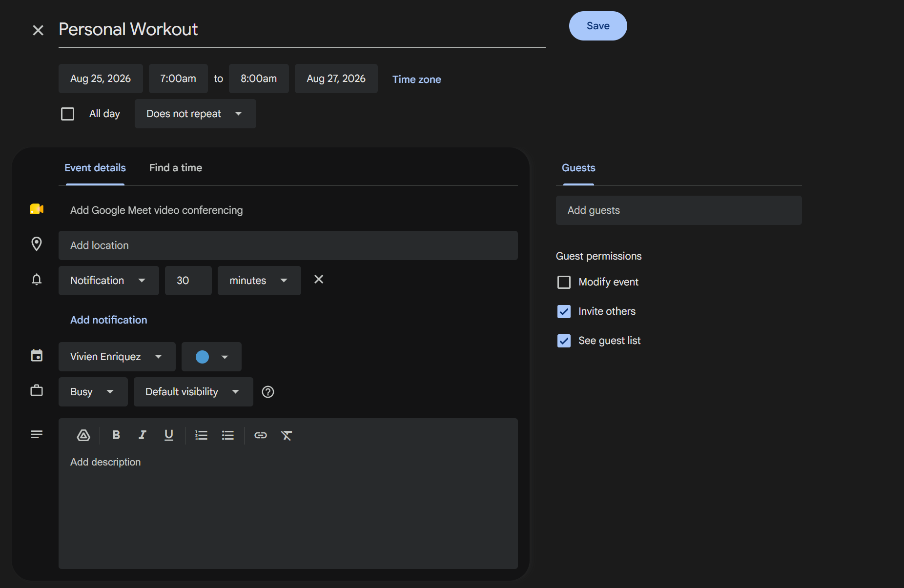
Task: Click the location pin icon
Action: (x=37, y=244)
